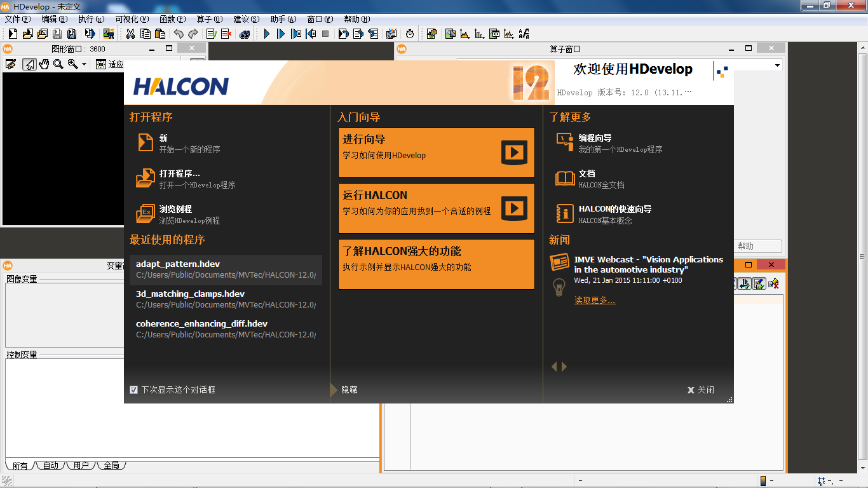868x488 pixels.
Task: Click the 浏览例程 browse examples icon
Action: click(x=146, y=213)
